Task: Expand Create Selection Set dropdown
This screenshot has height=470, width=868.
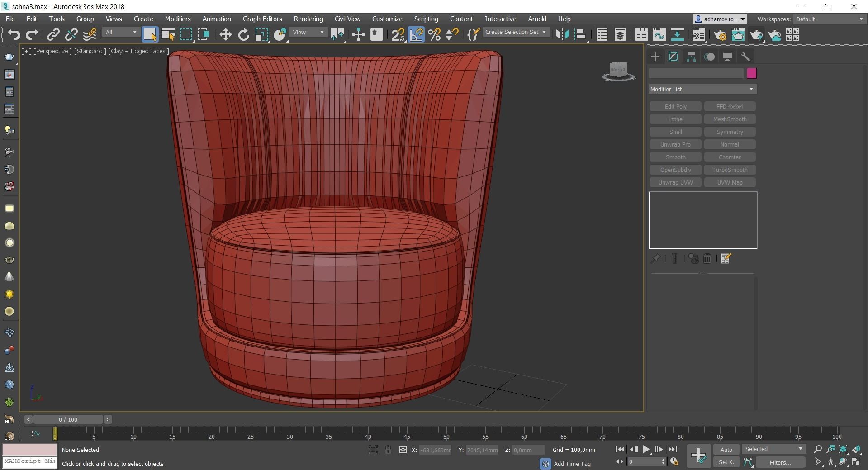Action: 516,32
